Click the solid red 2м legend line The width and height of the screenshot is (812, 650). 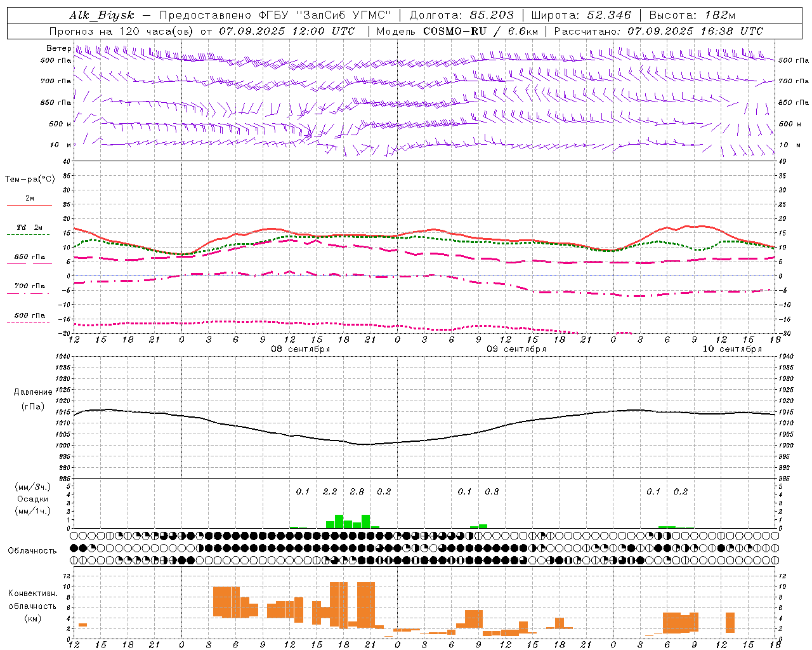pos(29,205)
